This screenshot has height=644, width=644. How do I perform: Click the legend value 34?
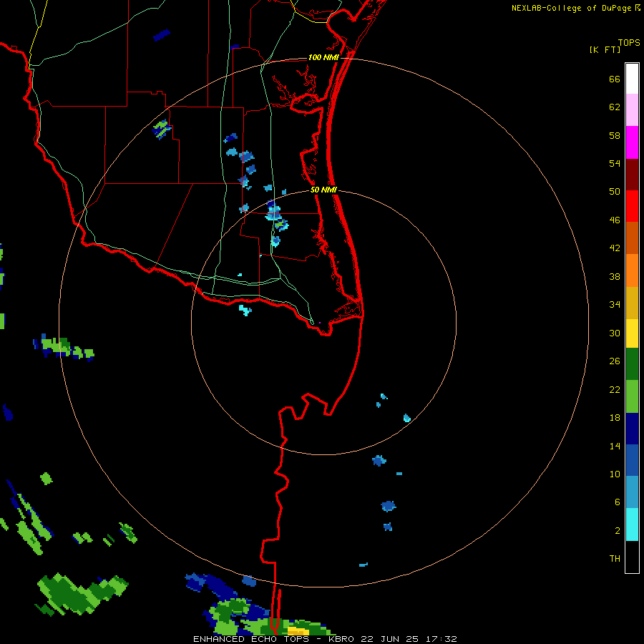tap(615, 305)
